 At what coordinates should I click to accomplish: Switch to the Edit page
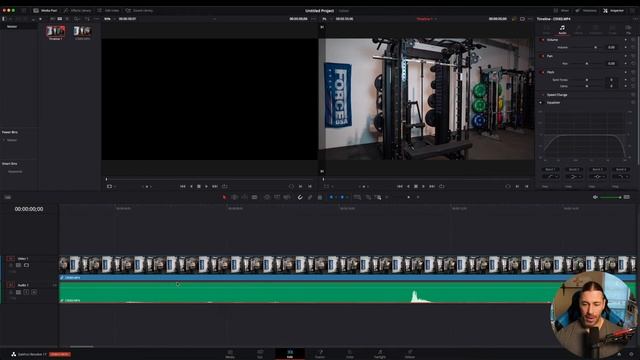pyautogui.click(x=290, y=353)
